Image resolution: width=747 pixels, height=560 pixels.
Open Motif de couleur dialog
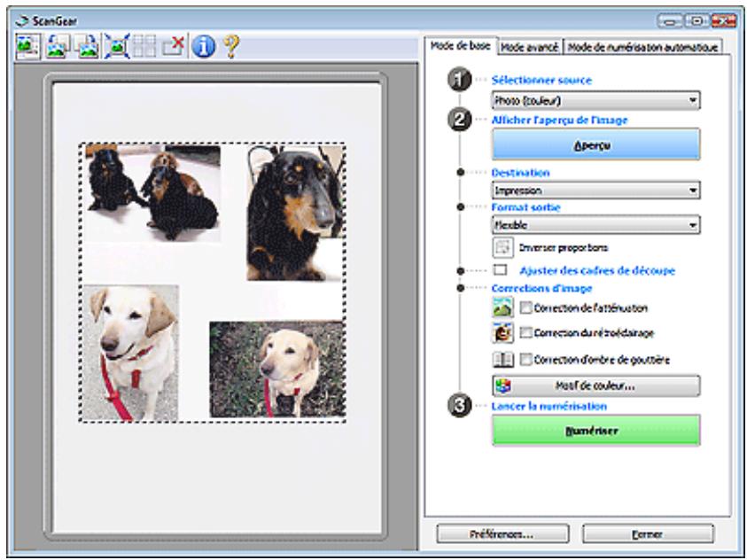coord(596,385)
